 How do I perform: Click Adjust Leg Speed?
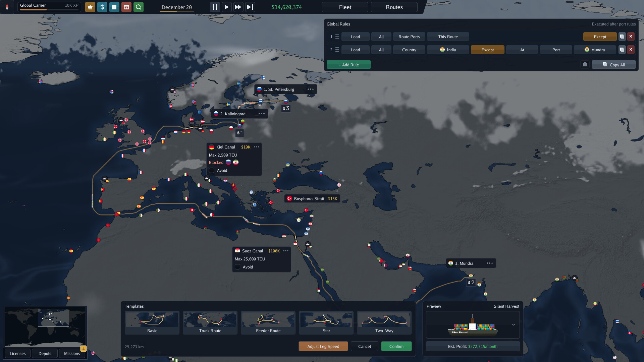click(323, 346)
